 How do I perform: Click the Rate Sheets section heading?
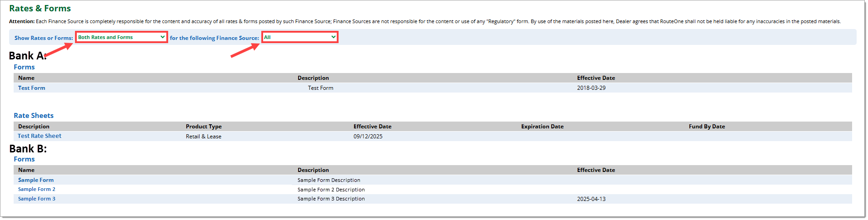[x=34, y=116]
